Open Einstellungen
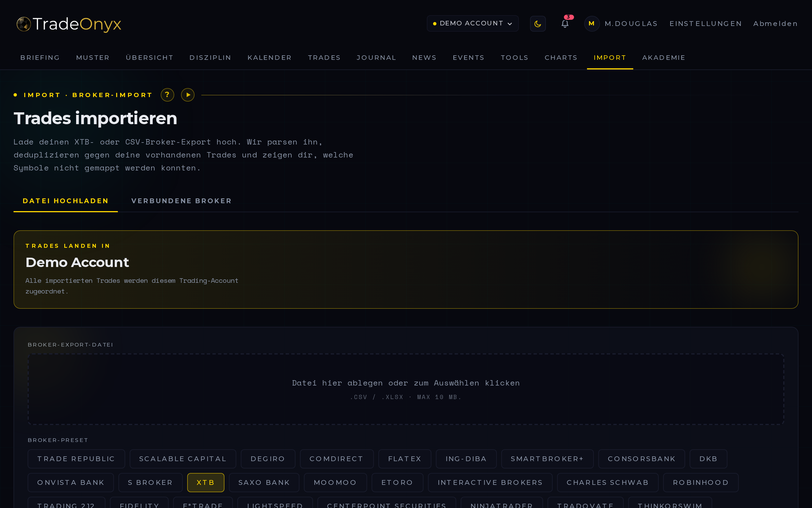Image resolution: width=812 pixels, height=508 pixels. tap(705, 23)
